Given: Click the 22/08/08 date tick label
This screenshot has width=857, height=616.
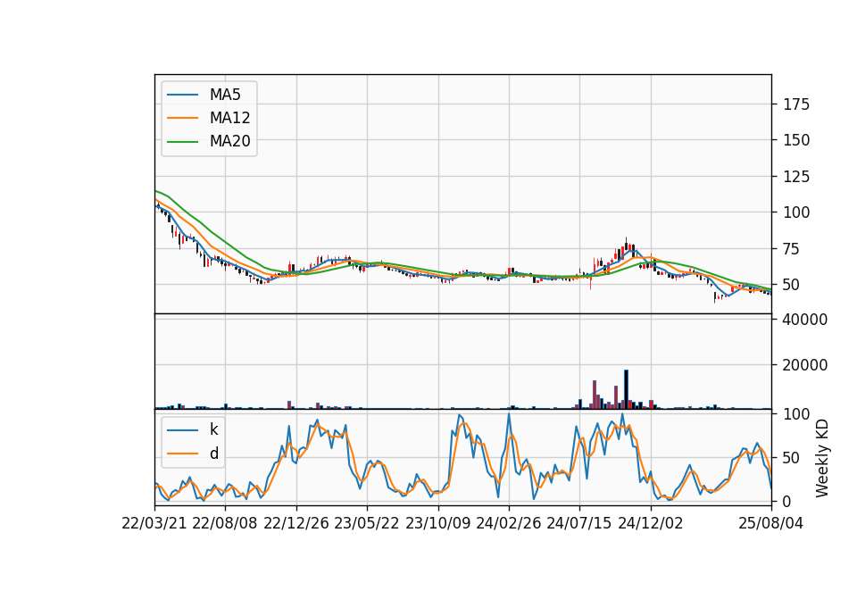Looking at the screenshot, I should [225, 523].
